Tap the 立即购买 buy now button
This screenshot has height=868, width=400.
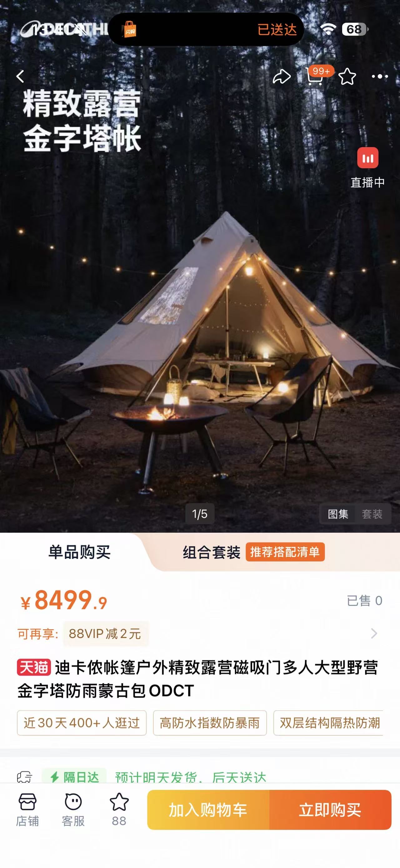330,810
